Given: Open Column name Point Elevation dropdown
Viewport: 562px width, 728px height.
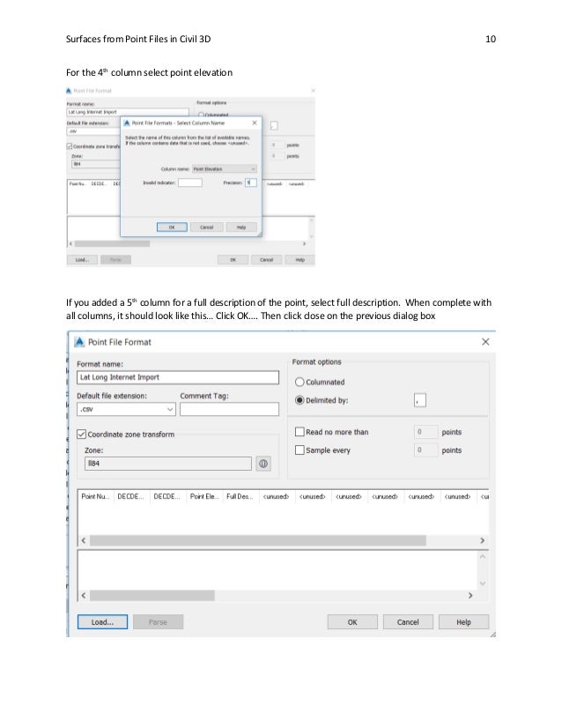Looking at the screenshot, I should [225, 169].
